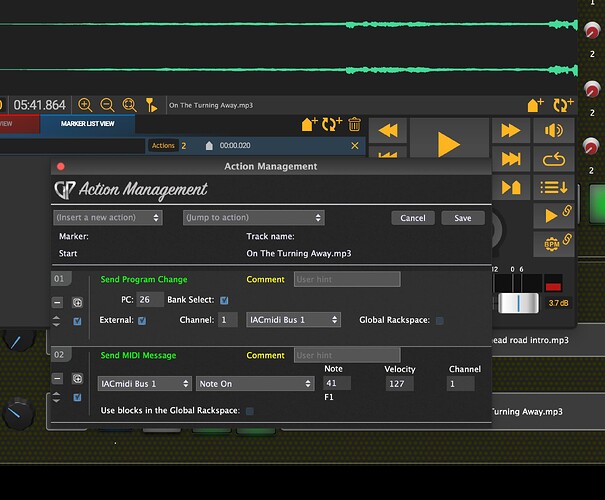
Task: Jump to the next marker
Action: pos(510,188)
